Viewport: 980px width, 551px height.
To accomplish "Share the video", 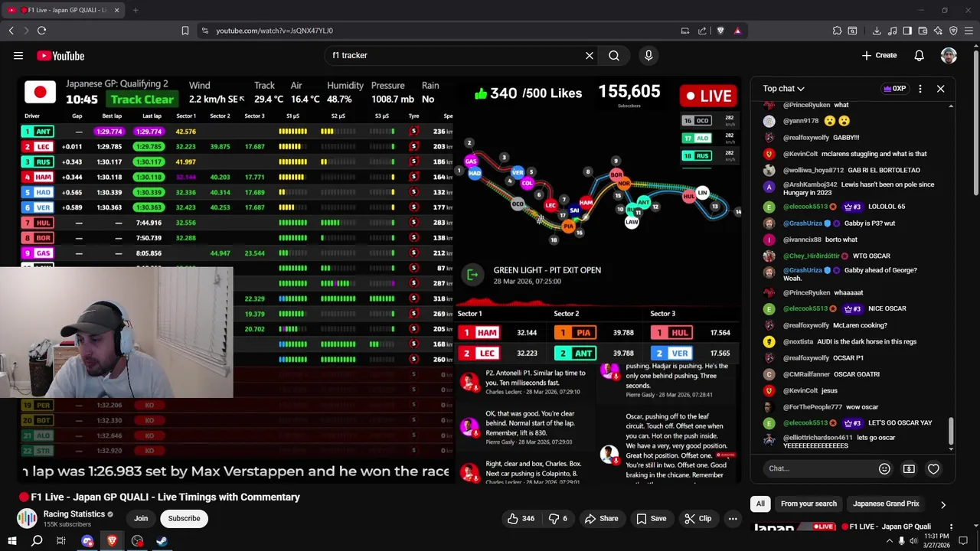I will pos(601,519).
